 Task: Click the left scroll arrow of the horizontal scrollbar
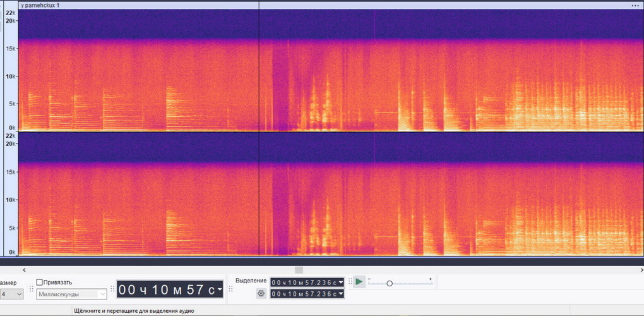point(23,270)
